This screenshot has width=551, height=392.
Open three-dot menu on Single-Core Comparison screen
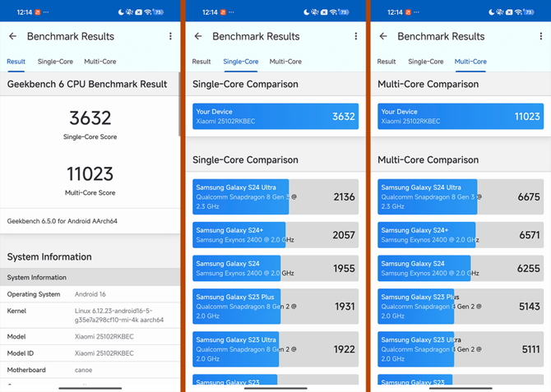pos(355,36)
